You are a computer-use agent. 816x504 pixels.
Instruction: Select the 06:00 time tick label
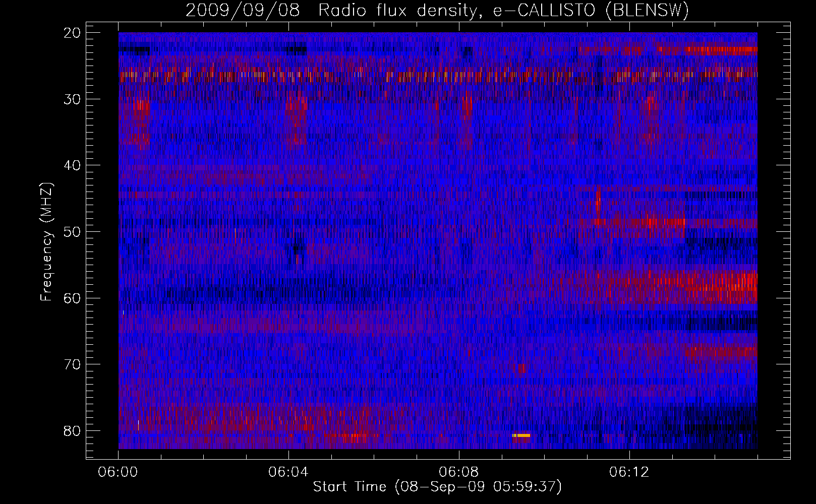tap(119, 472)
